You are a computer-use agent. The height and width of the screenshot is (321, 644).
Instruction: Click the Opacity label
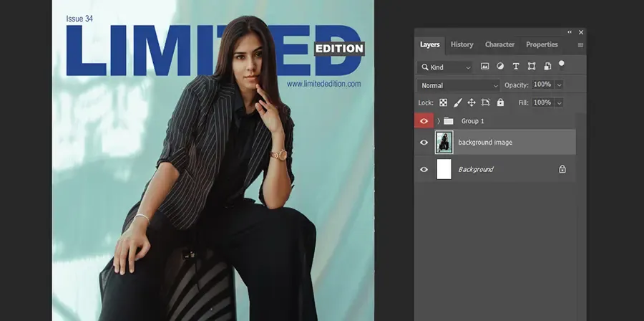point(516,85)
